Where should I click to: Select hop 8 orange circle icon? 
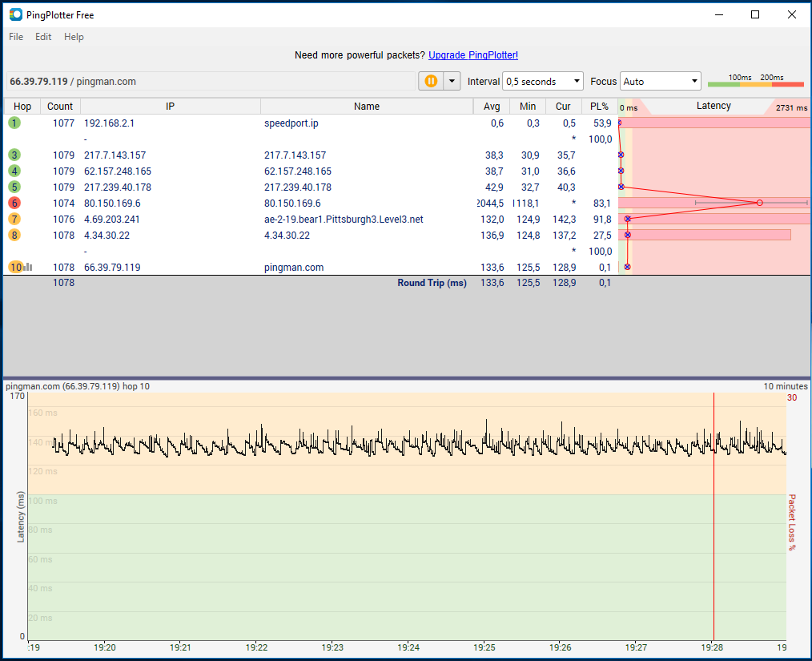[x=14, y=236]
